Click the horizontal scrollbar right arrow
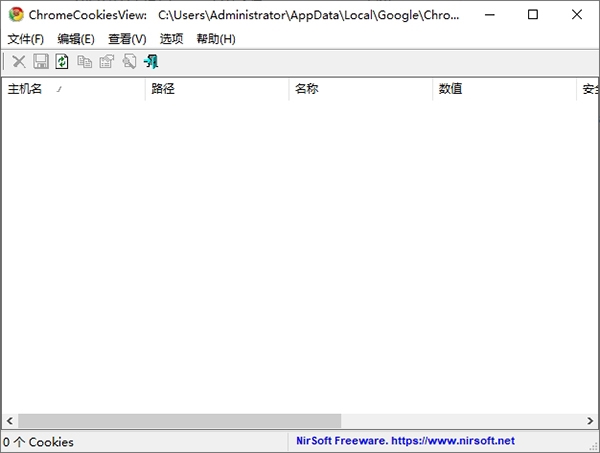 tap(590, 421)
